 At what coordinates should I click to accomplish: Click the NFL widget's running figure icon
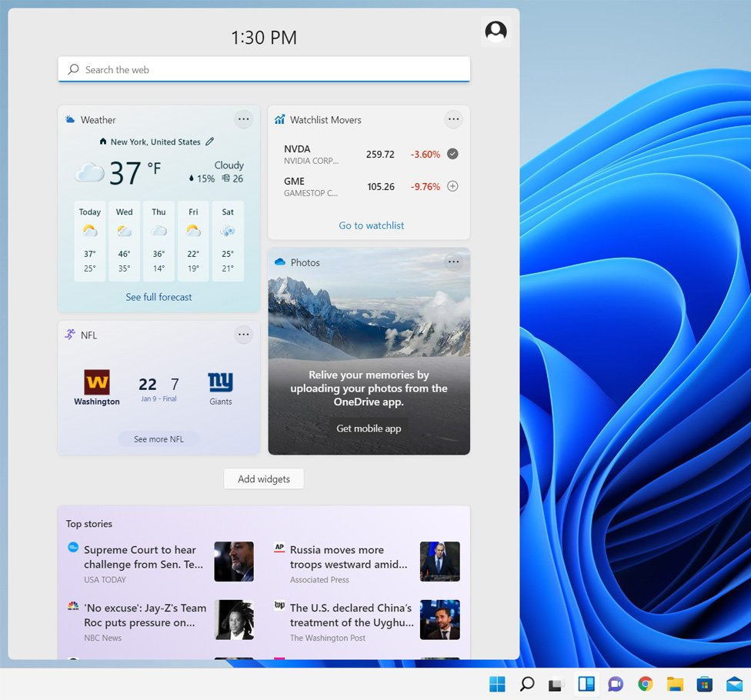[70, 335]
